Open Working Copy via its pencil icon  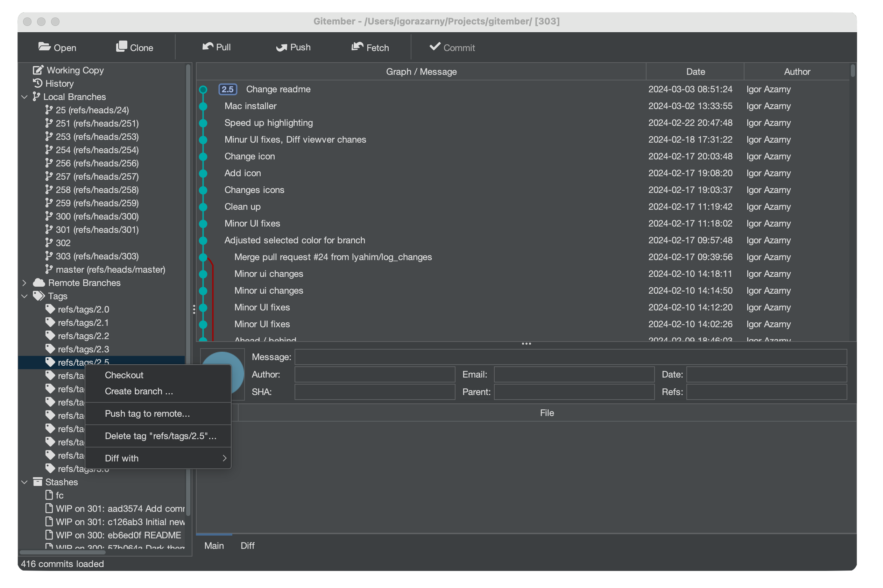[38, 70]
